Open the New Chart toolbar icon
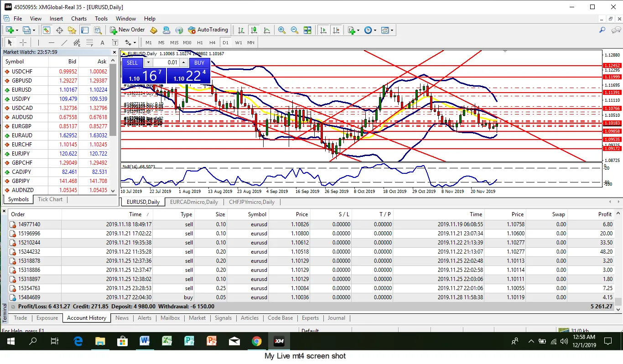 point(9,30)
